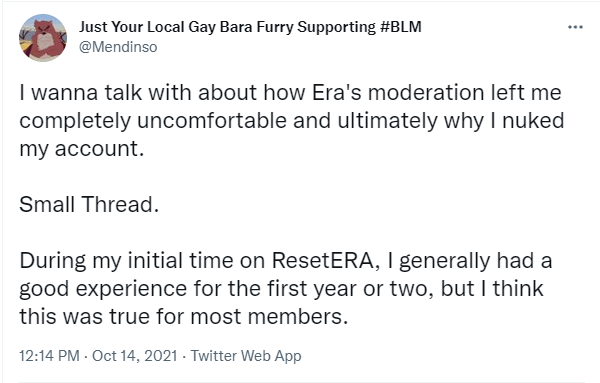Screen dimensions: 600x383
Task: Open profile via "Just Your Local Gay Bara" name
Action: pyautogui.click(x=166, y=27)
